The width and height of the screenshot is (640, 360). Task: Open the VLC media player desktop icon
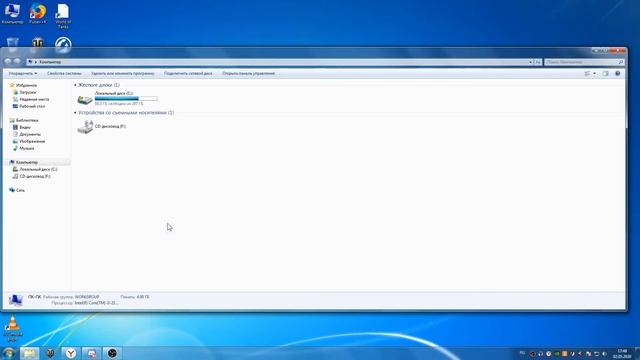pyautogui.click(x=13, y=328)
